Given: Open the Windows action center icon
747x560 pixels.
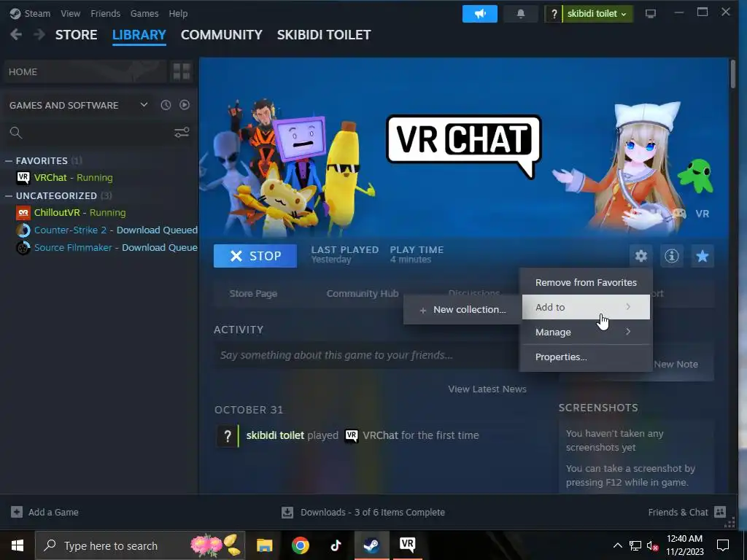Looking at the screenshot, I should [x=723, y=545].
